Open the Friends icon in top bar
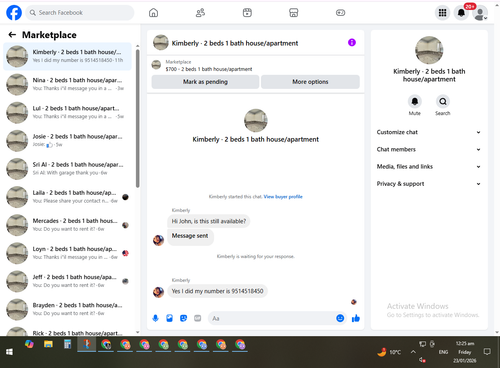This screenshot has height=368, width=500. (200, 13)
